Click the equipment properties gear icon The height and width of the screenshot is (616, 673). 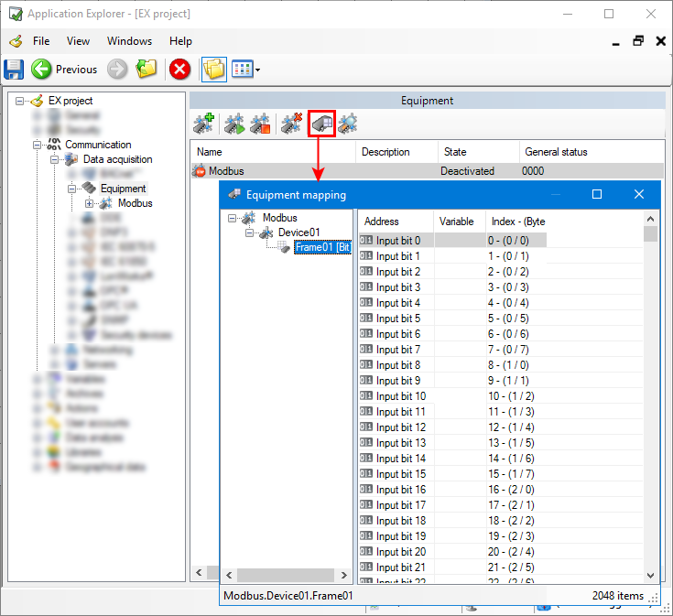pyautogui.click(x=348, y=124)
